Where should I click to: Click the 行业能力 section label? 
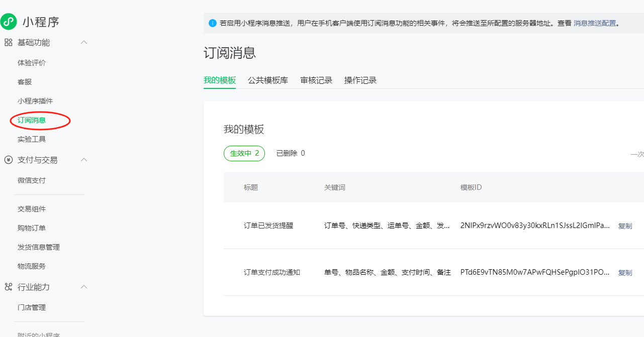[34, 287]
